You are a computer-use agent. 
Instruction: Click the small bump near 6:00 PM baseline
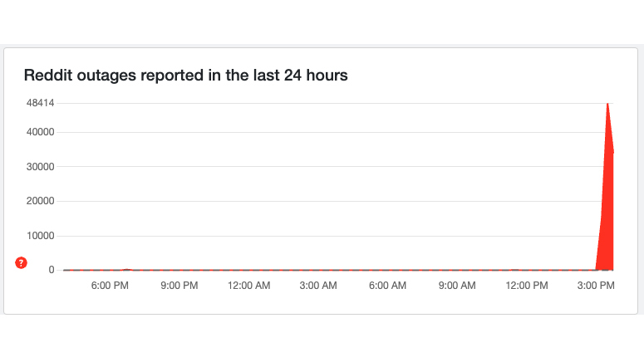(126, 270)
